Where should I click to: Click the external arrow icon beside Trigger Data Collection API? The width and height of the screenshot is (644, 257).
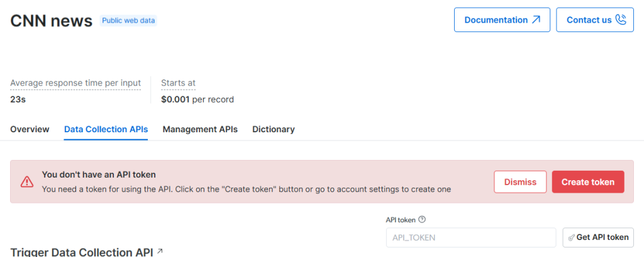click(x=160, y=251)
